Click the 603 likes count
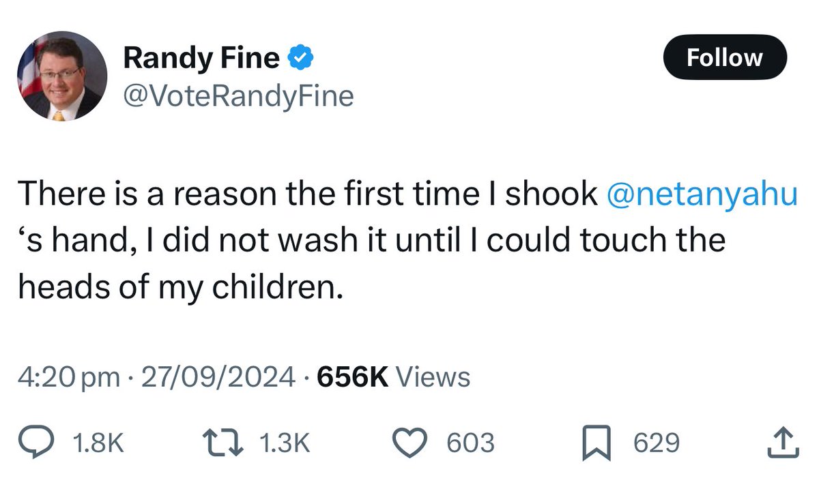819x504 pixels. (x=470, y=443)
